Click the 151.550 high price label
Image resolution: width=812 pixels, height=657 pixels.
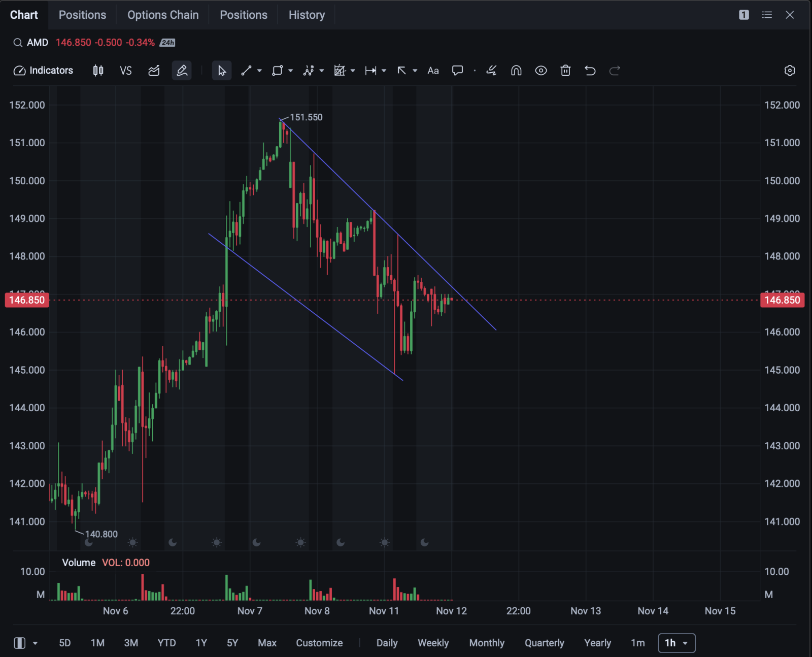(x=306, y=117)
